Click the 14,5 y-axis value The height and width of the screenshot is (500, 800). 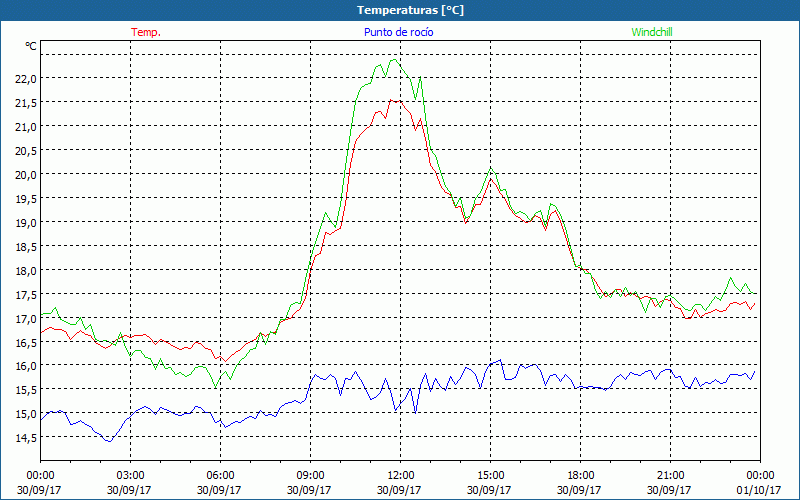26,438
